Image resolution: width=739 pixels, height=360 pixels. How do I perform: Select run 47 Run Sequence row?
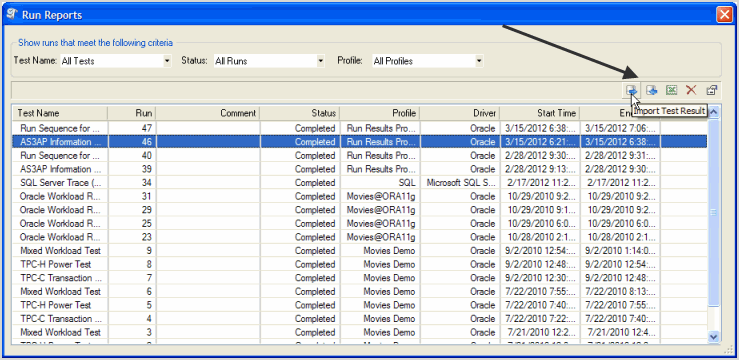point(360,128)
